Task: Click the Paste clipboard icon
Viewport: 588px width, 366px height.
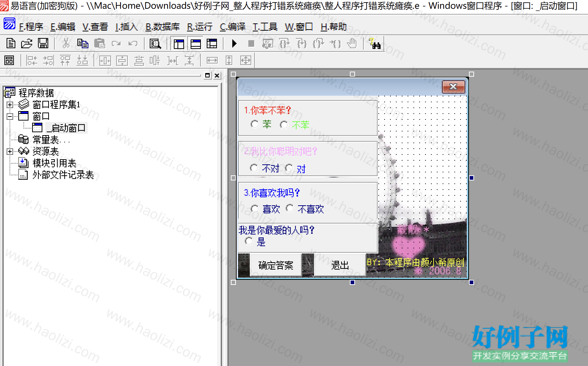Action: coord(99,43)
